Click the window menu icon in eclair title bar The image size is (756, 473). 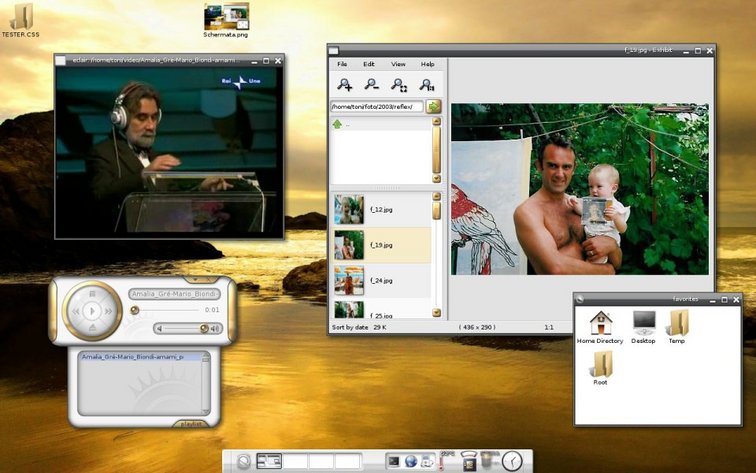pyautogui.click(x=60, y=61)
